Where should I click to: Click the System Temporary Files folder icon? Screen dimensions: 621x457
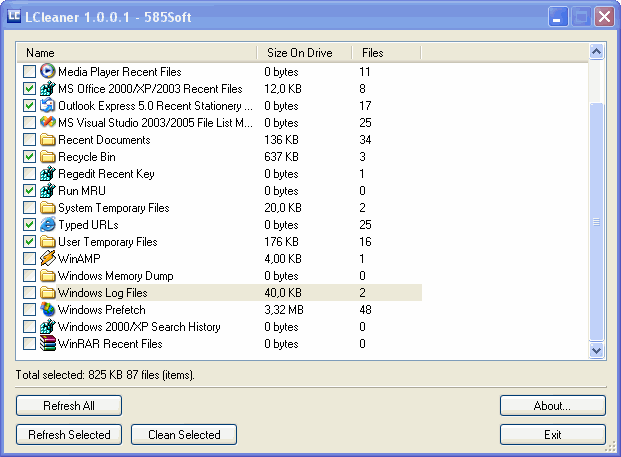coord(48,208)
